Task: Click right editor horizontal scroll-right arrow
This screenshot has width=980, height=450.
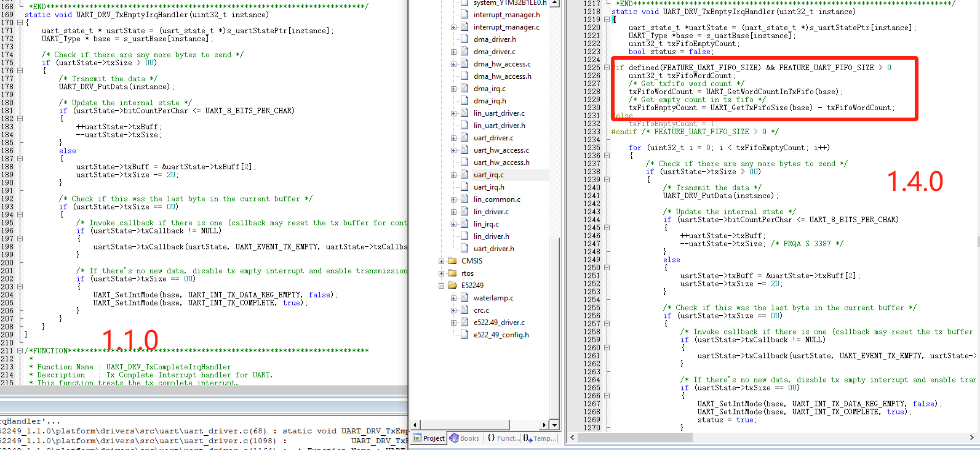Action: (x=972, y=438)
